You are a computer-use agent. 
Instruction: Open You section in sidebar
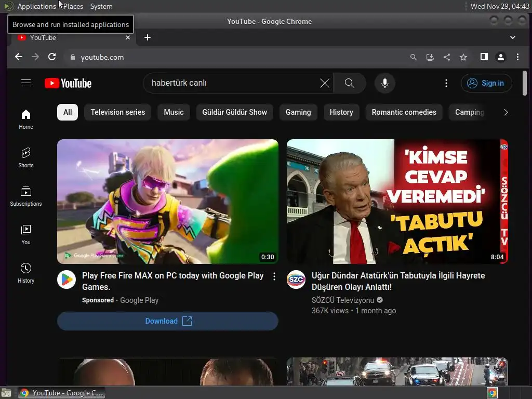pos(26,235)
